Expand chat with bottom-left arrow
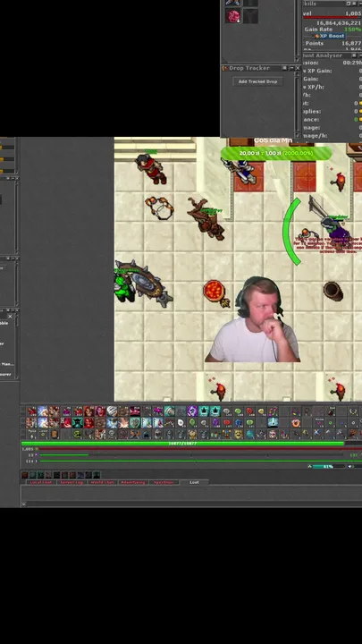Screen dimensions: 362x644 23,504
